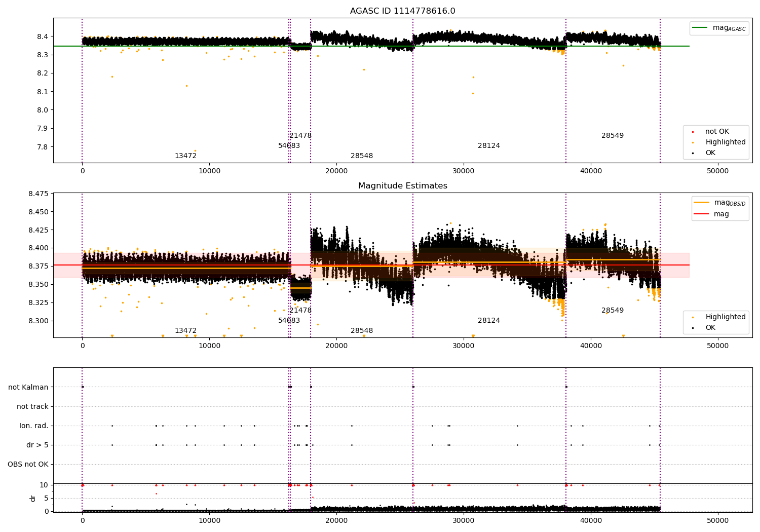
Task: Click the orange mag OBSID legend line
Action: tap(701, 203)
